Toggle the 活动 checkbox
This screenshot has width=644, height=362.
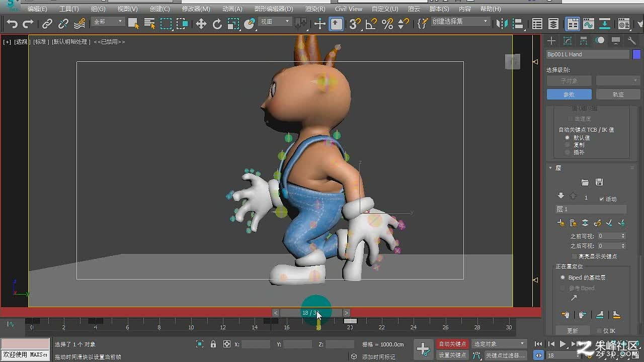coord(602,199)
